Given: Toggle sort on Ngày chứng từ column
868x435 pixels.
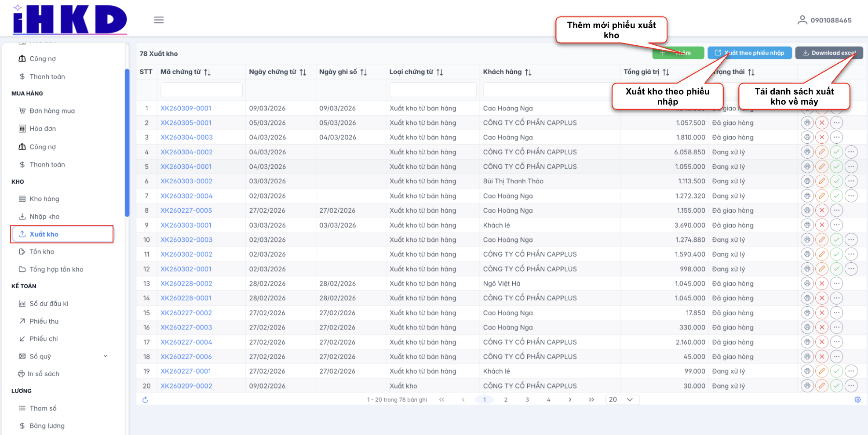Looking at the screenshot, I should click(x=303, y=72).
